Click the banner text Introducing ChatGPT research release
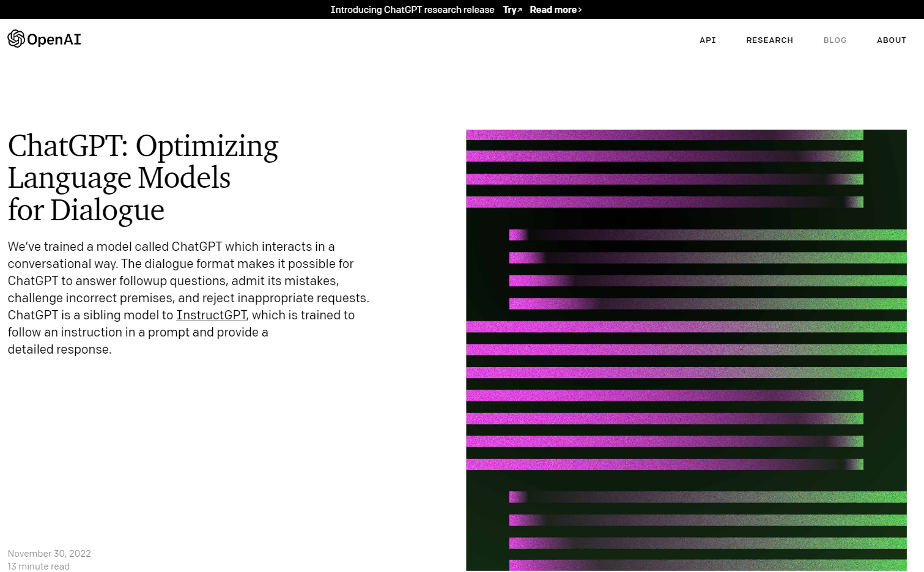The width and height of the screenshot is (924, 572). point(412,10)
